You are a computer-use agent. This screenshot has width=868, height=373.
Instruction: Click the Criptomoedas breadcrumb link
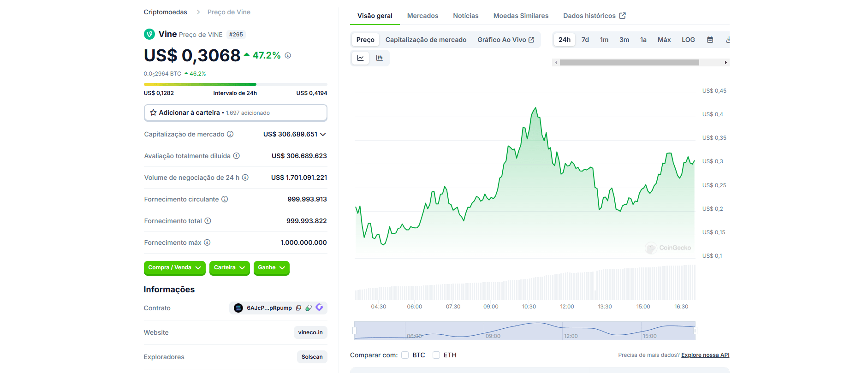[165, 12]
